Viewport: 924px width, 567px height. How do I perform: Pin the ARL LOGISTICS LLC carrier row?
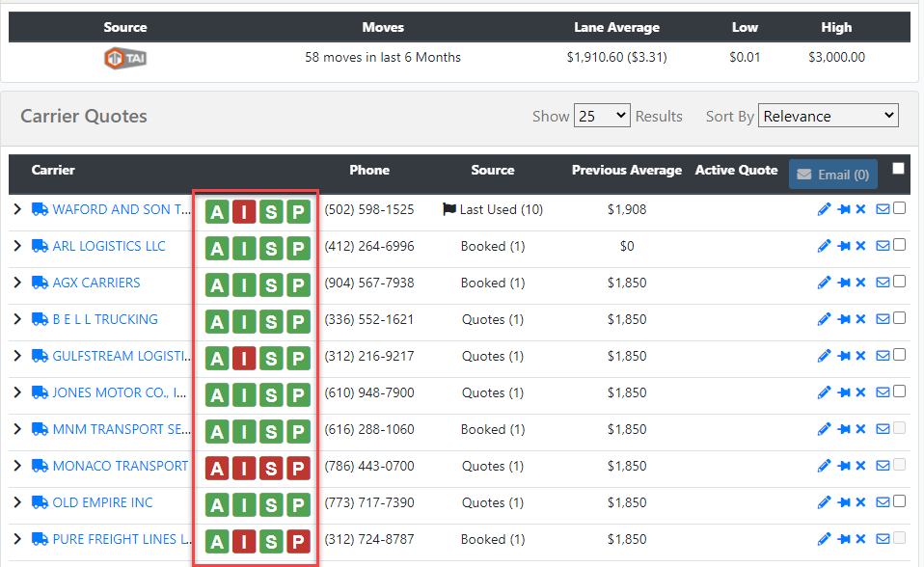coord(844,246)
